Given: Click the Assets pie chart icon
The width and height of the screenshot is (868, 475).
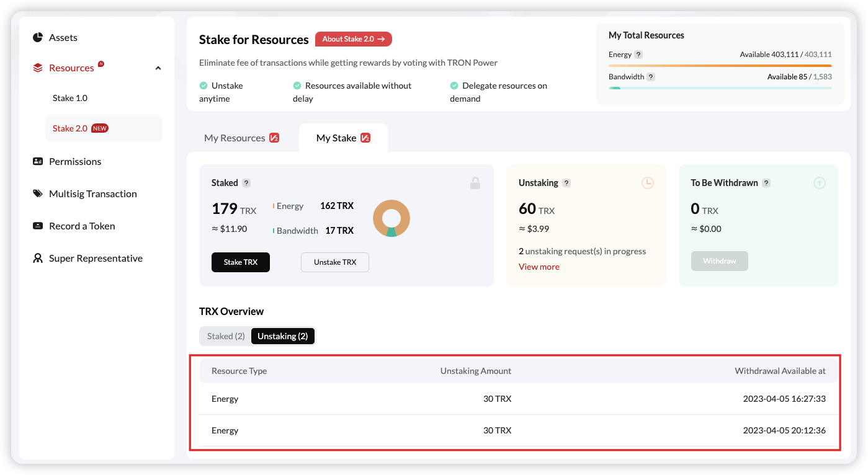Looking at the screenshot, I should click(38, 38).
